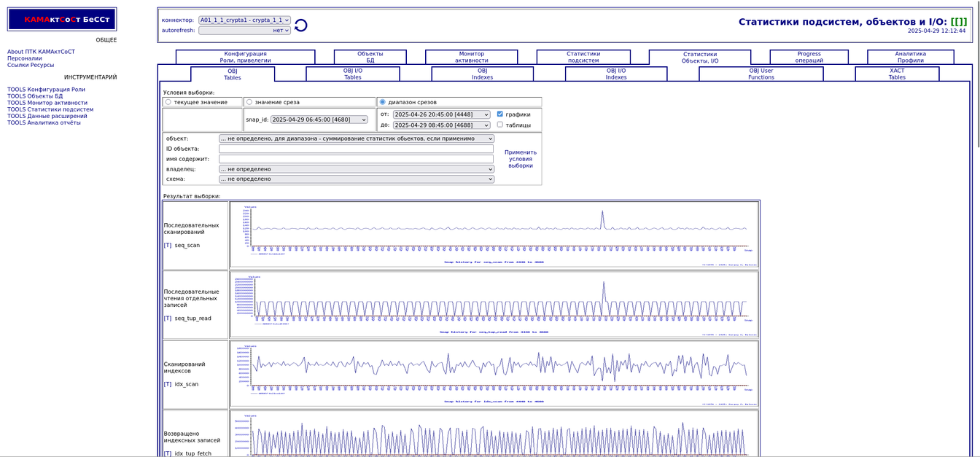The width and height of the screenshot is (980, 457).
Task: Select 'текущее значение' radio button
Action: (x=168, y=102)
